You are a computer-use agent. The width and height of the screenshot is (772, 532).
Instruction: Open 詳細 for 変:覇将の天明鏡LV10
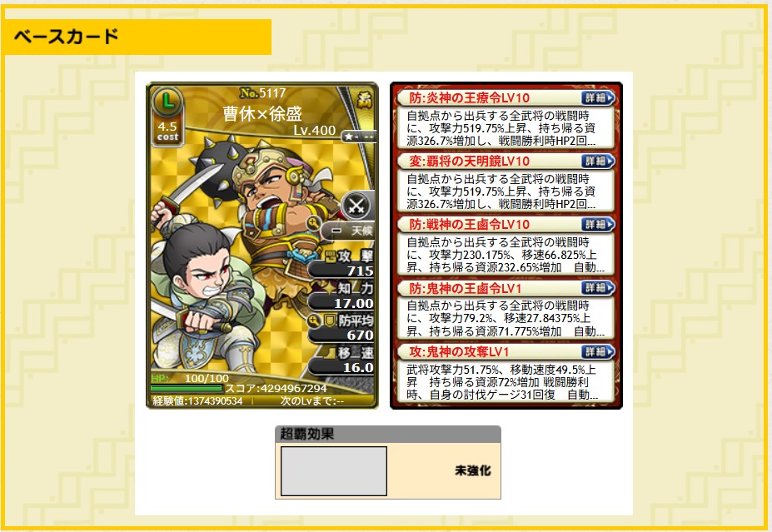pos(598,161)
